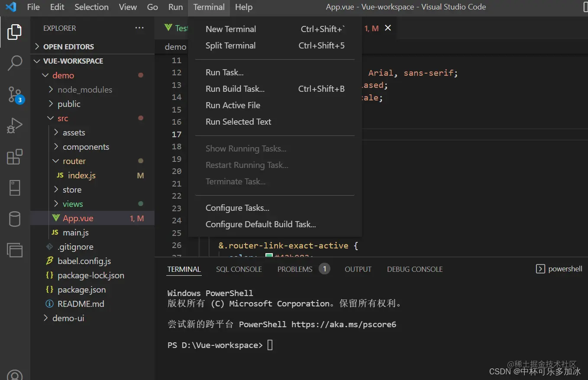Viewport: 588px width, 380px height.
Task: Switch to the OUTPUT panel tab
Action: [x=358, y=269]
